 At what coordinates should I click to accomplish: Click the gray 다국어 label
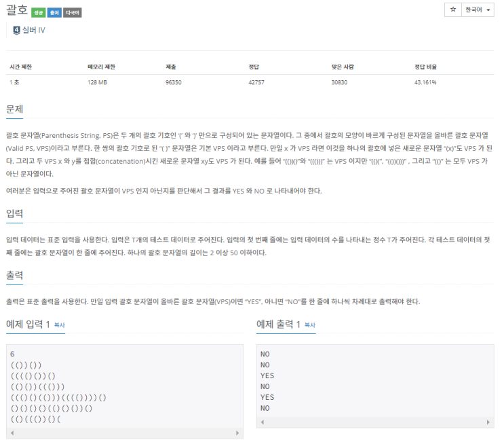[x=73, y=12]
